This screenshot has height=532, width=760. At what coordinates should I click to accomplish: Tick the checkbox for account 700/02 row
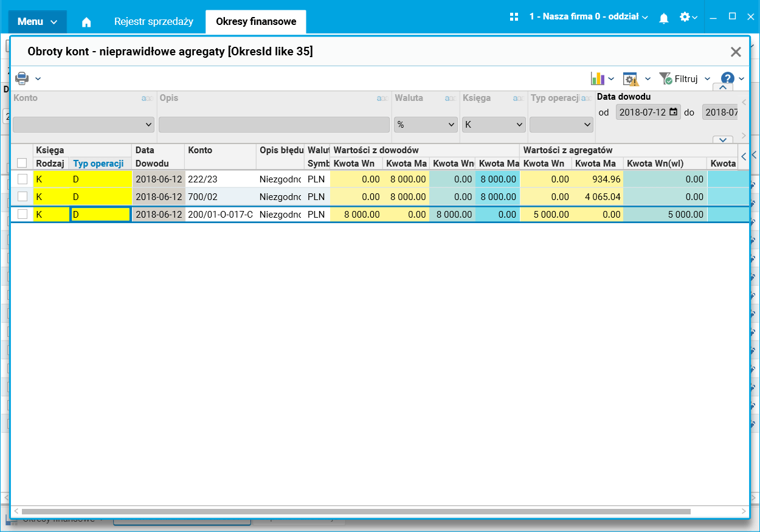tap(22, 197)
